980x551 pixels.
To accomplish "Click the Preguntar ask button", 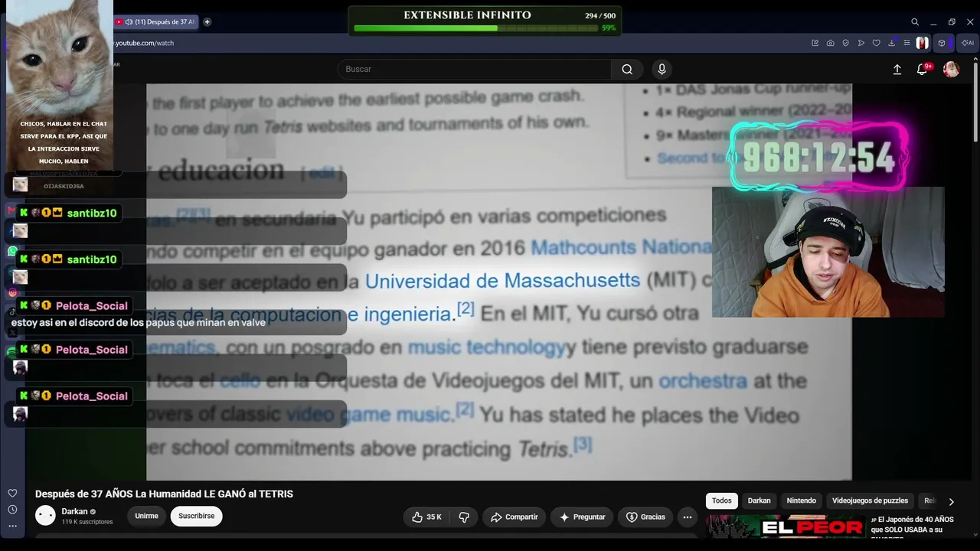I will point(582,517).
